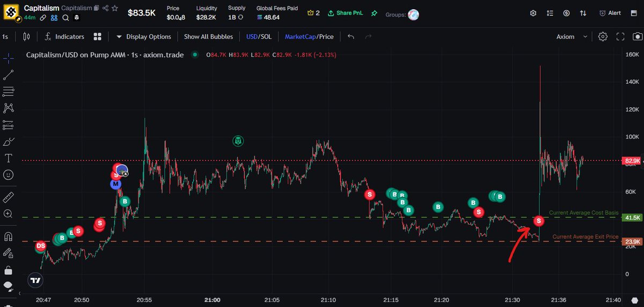Expand the Display Options dropdown
This screenshot has width=644, height=307.
click(143, 36)
